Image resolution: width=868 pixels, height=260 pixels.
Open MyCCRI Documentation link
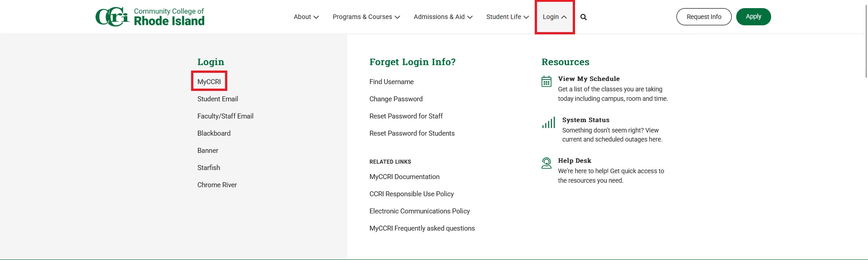[404, 177]
